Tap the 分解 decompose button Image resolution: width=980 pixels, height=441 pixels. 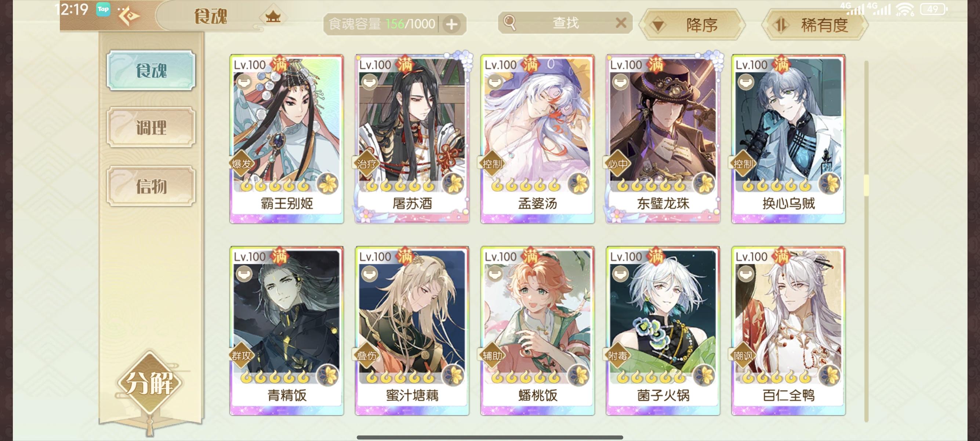pyautogui.click(x=149, y=383)
